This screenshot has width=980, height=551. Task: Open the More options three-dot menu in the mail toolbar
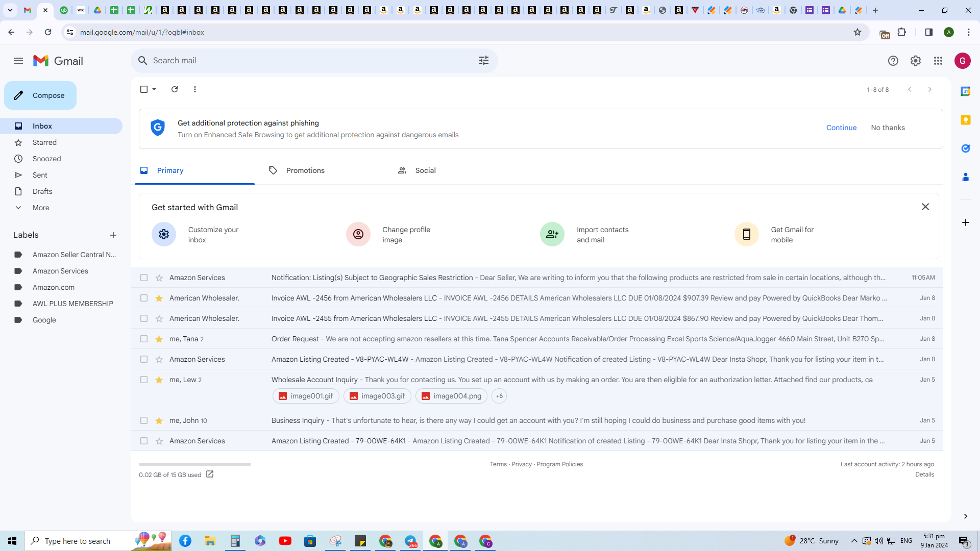click(195, 89)
